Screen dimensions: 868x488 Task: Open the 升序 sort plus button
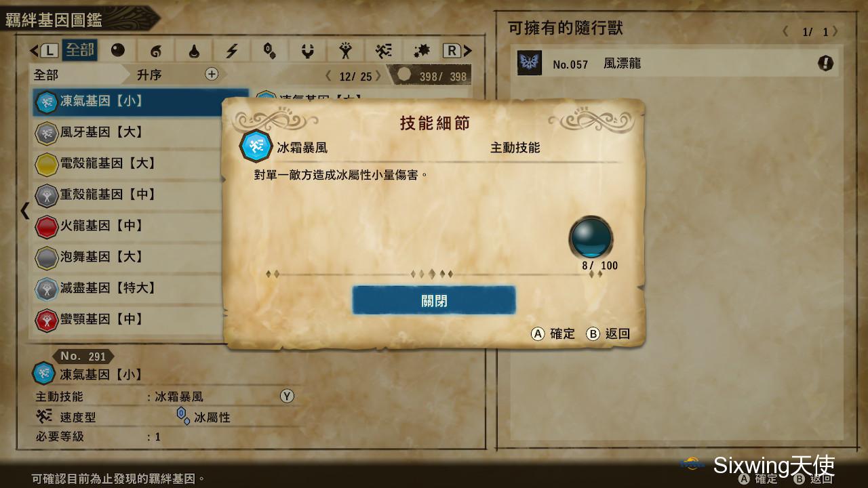pyautogui.click(x=212, y=74)
